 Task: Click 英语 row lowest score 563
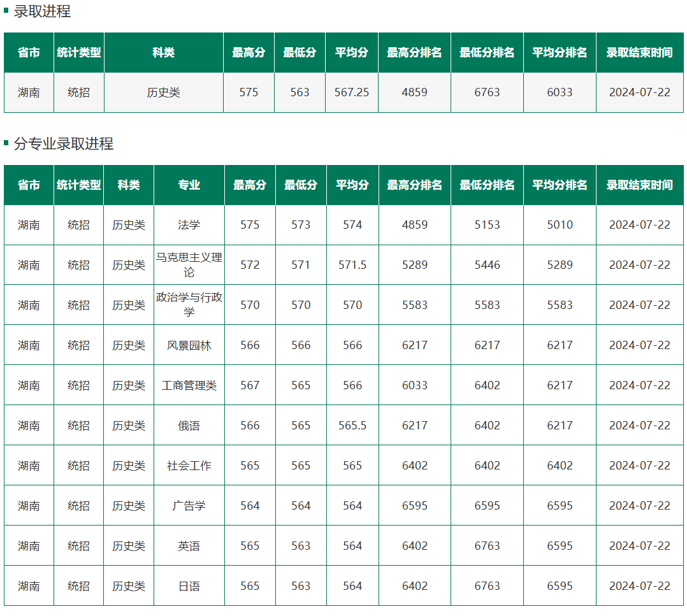click(301, 546)
